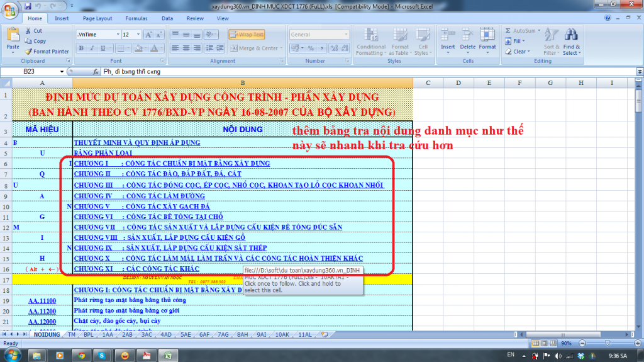Increase decimal places
The width and height of the screenshot is (644, 362).
335,48
